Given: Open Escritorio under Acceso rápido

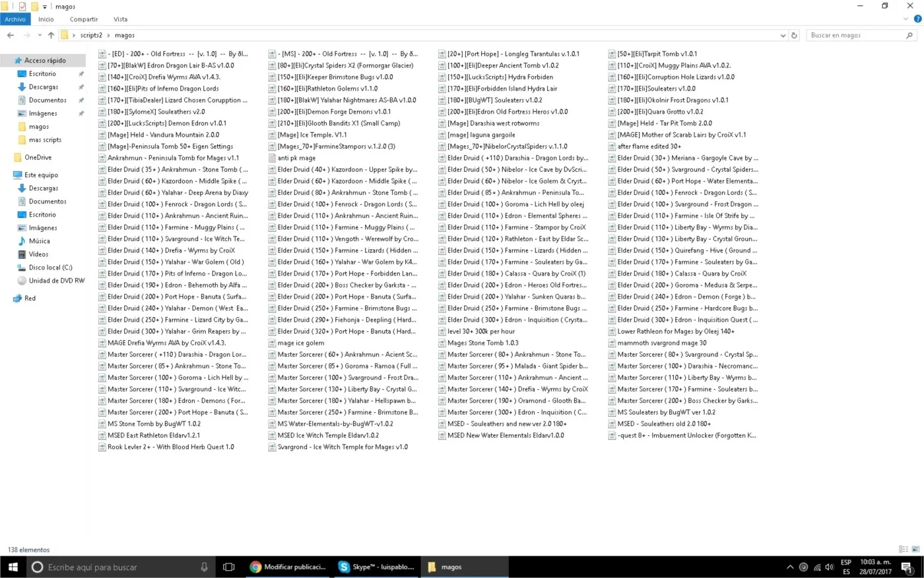Looking at the screenshot, I should (x=42, y=74).
